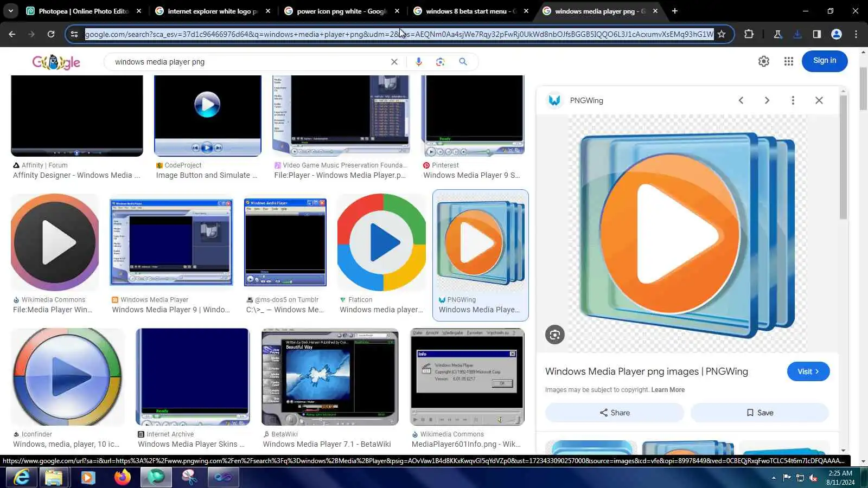Open the Learn More copyright link
The height and width of the screenshot is (488, 868).
pos(668,390)
